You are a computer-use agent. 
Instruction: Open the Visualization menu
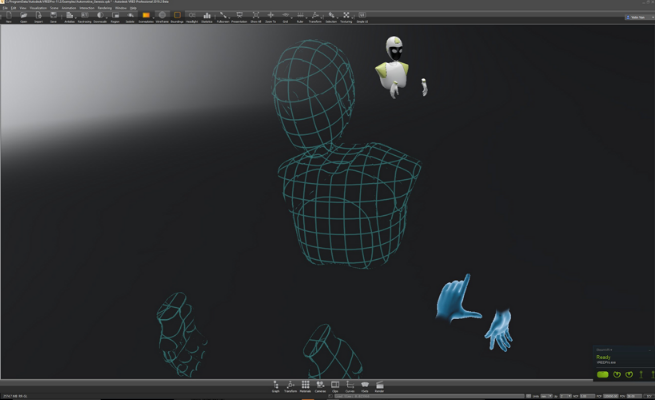pos(38,8)
